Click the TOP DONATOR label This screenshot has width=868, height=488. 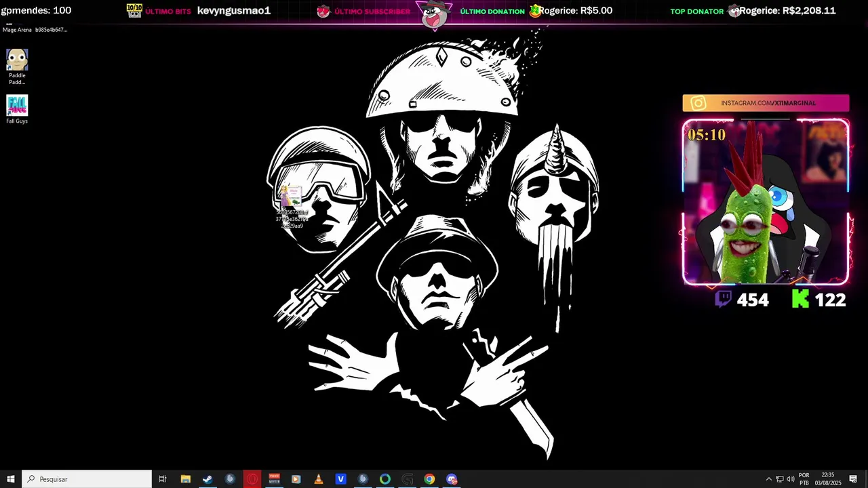pos(697,12)
